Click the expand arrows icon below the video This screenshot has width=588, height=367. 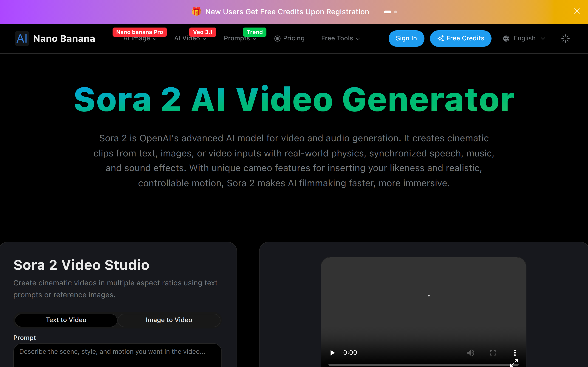pyautogui.click(x=514, y=363)
